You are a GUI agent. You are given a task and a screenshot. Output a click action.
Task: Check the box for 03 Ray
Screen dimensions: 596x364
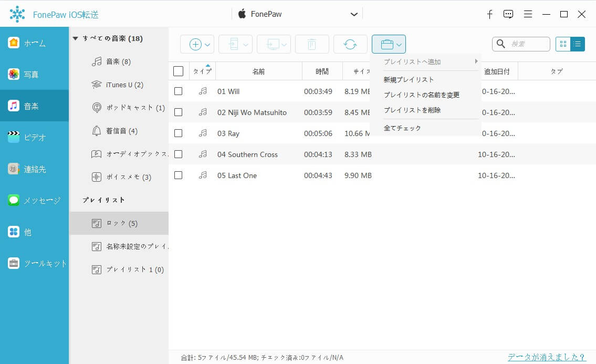pos(178,133)
